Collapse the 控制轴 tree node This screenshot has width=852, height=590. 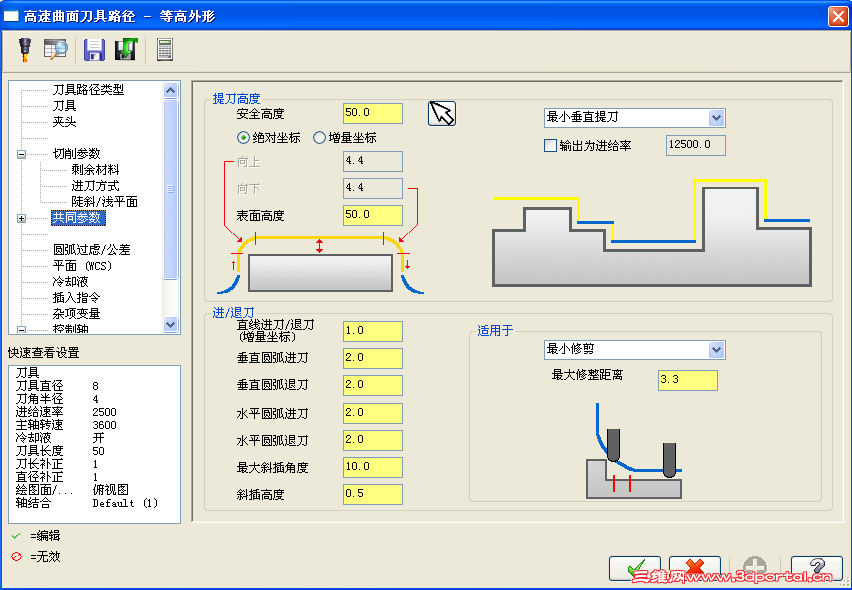[21, 330]
